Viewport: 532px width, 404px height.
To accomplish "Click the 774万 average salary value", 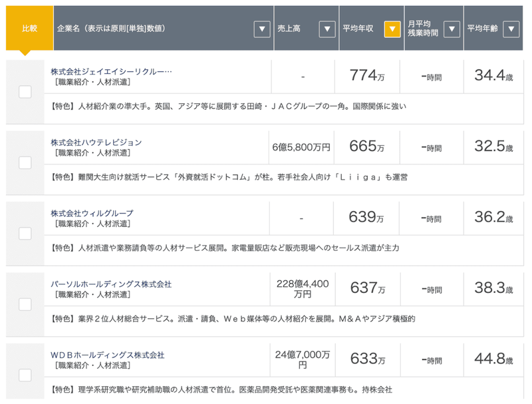I will pyautogui.click(x=367, y=75).
